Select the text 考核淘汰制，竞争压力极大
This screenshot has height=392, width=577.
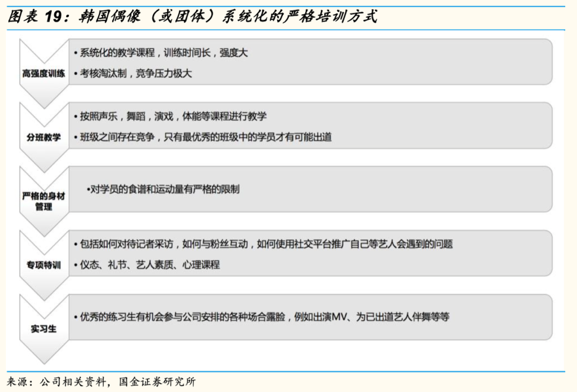(x=135, y=74)
